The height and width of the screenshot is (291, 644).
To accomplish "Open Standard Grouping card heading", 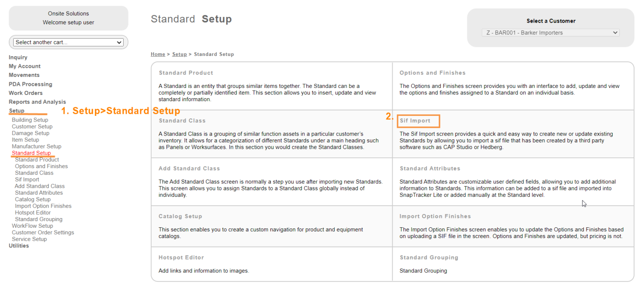I will pyautogui.click(x=429, y=258).
